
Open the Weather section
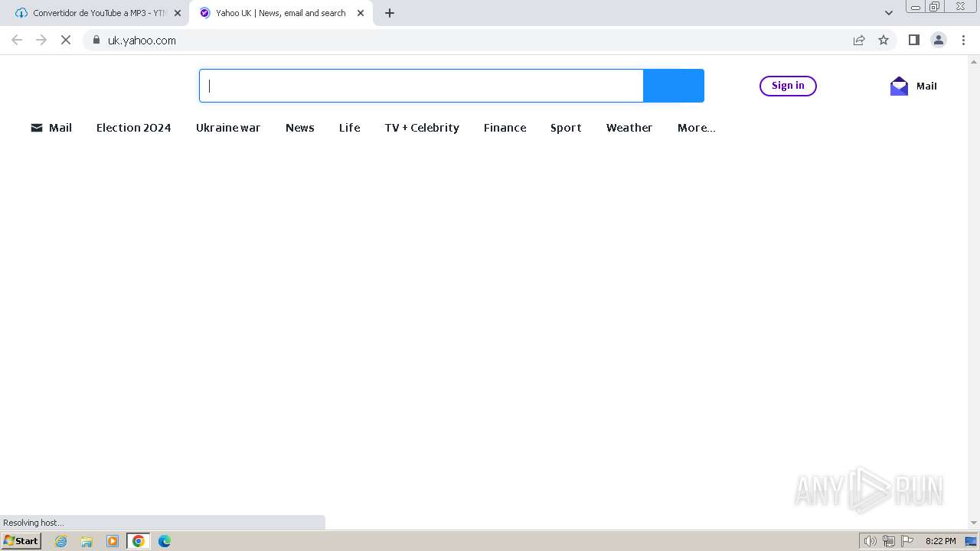pyautogui.click(x=629, y=128)
